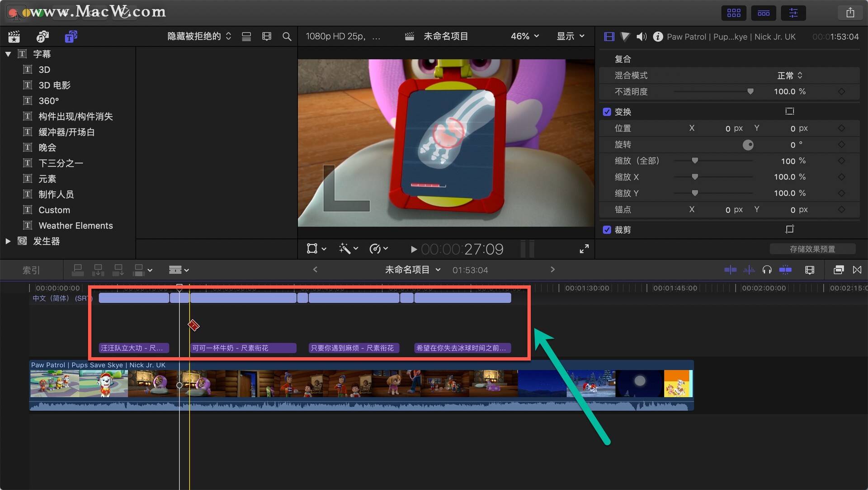Image resolution: width=868 pixels, height=490 pixels.
Task: Adjust the 不透明度 opacity slider handle
Action: tap(750, 92)
